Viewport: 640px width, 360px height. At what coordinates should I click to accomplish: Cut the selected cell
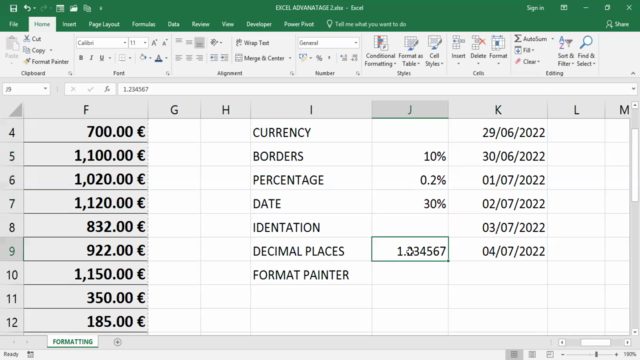click(x=32, y=39)
